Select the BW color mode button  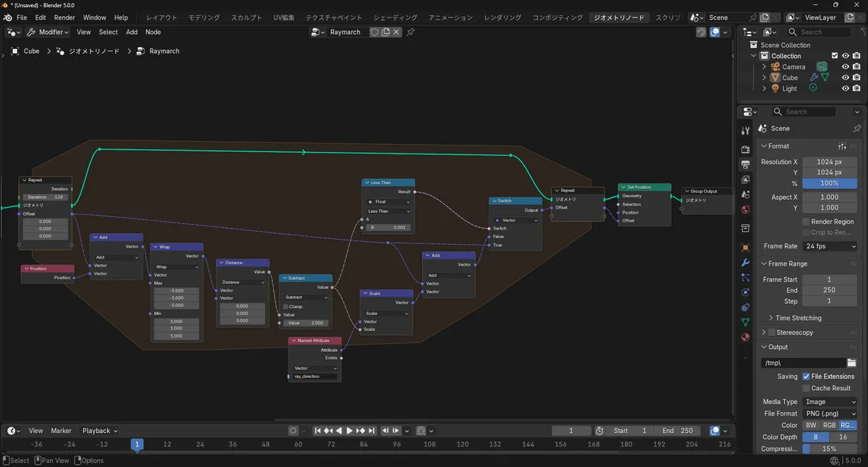811,425
